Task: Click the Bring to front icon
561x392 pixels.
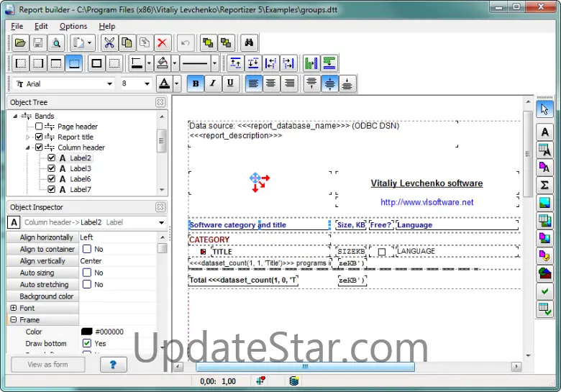Action: point(208,43)
